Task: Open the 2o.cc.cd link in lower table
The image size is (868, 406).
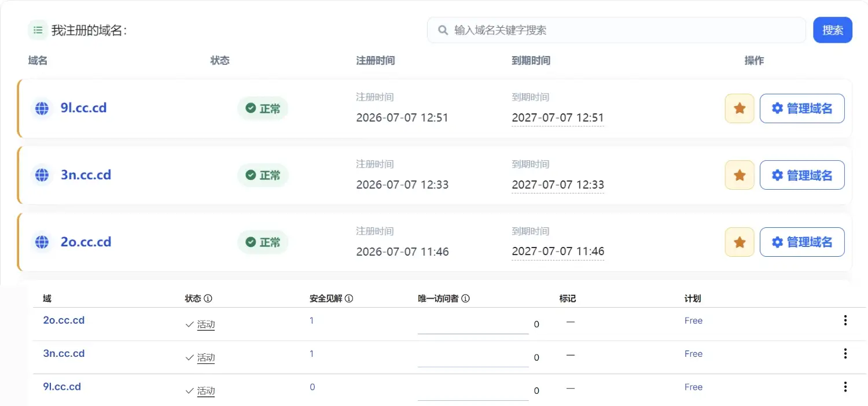Action: [64, 320]
